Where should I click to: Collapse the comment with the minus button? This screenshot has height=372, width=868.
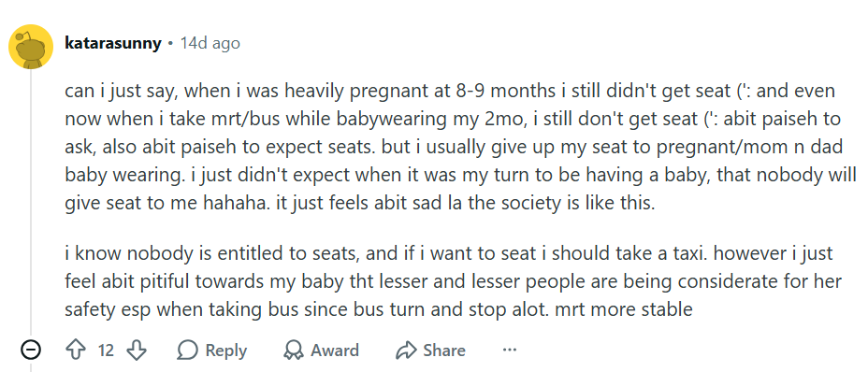(31, 350)
